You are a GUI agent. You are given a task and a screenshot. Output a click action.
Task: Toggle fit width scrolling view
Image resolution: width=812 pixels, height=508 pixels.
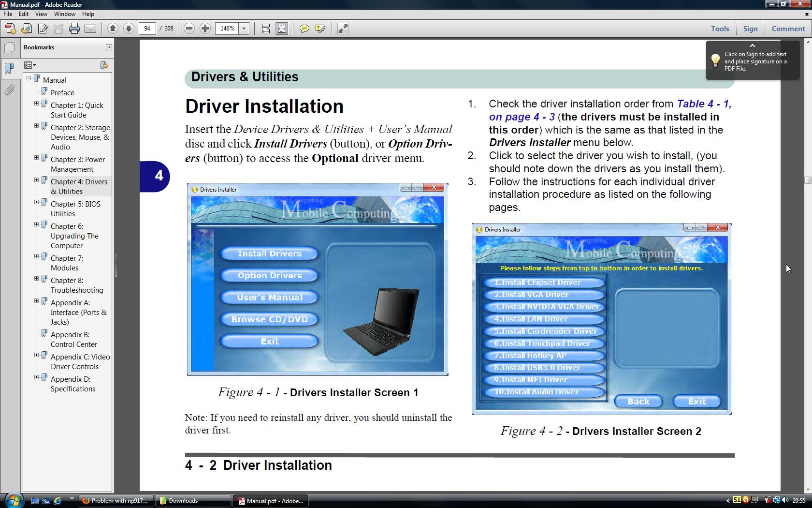click(x=265, y=29)
